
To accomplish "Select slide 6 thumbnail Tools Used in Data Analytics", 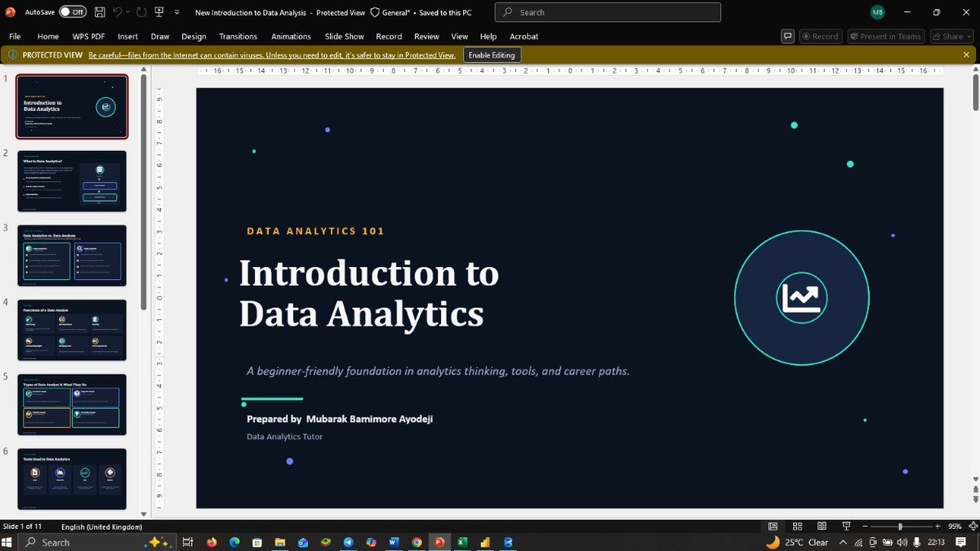I will tap(72, 478).
